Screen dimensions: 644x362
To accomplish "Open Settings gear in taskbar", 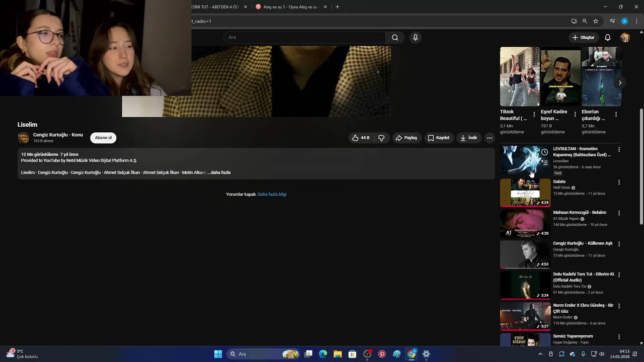I will click(x=426, y=354).
